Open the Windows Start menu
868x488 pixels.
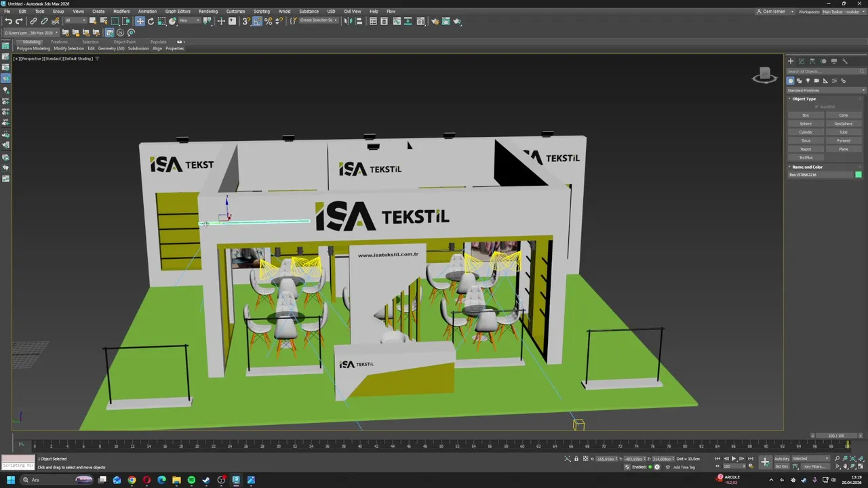click(x=10, y=480)
